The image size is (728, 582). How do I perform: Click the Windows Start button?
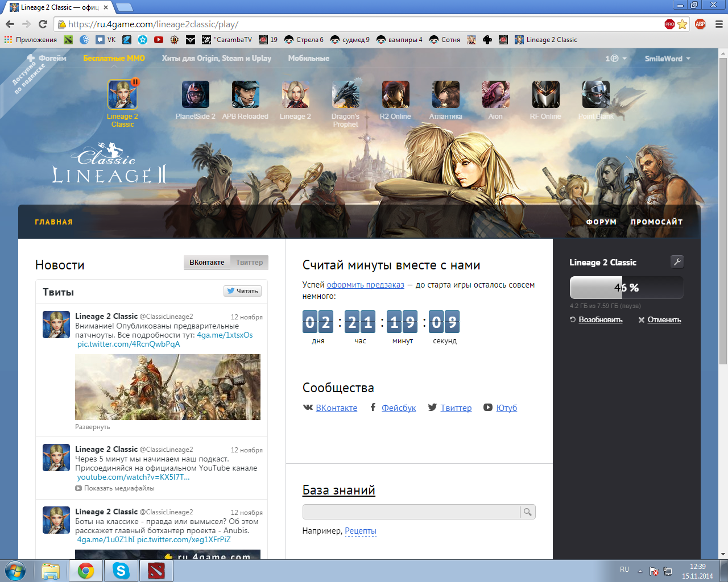point(15,571)
